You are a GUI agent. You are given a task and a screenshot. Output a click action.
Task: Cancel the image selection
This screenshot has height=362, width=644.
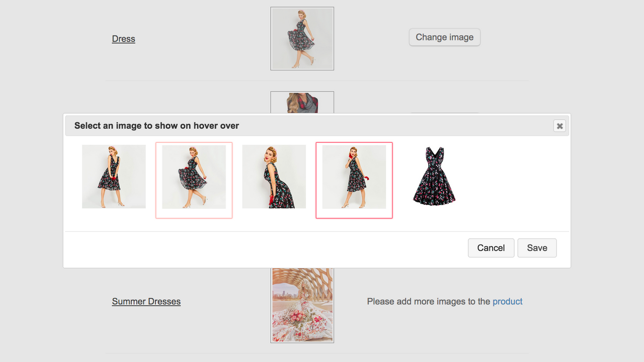coord(491,247)
